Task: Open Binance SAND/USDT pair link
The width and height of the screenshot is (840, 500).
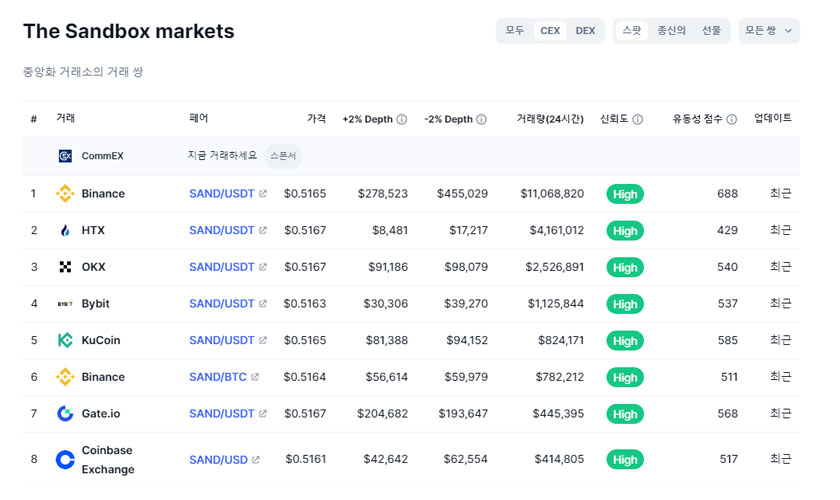Action: (222, 193)
